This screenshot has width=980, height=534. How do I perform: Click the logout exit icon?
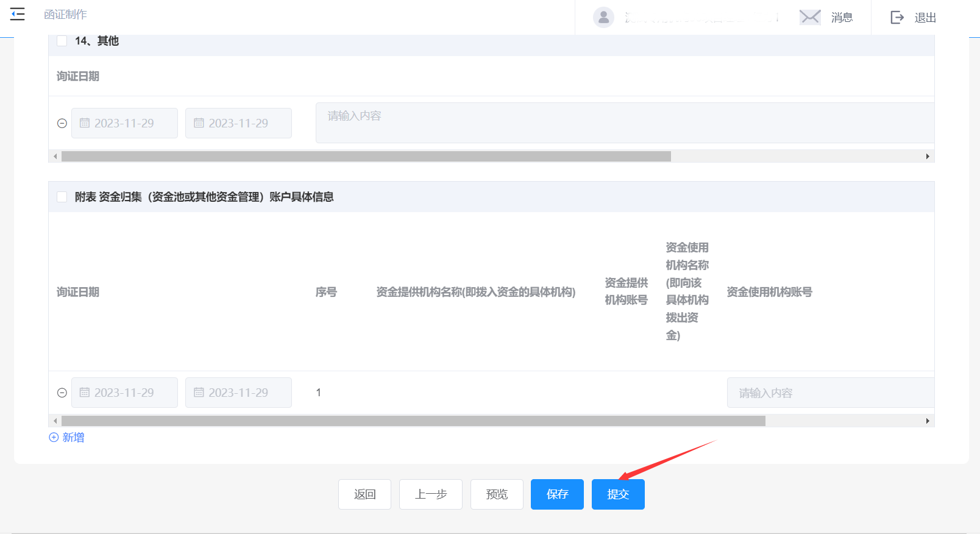coord(897,17)
